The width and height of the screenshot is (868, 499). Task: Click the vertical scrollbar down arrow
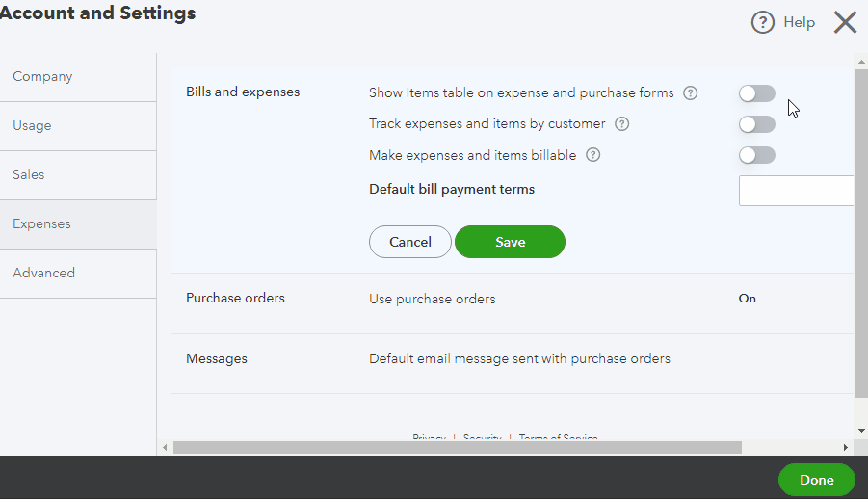(x=861, y=430)
